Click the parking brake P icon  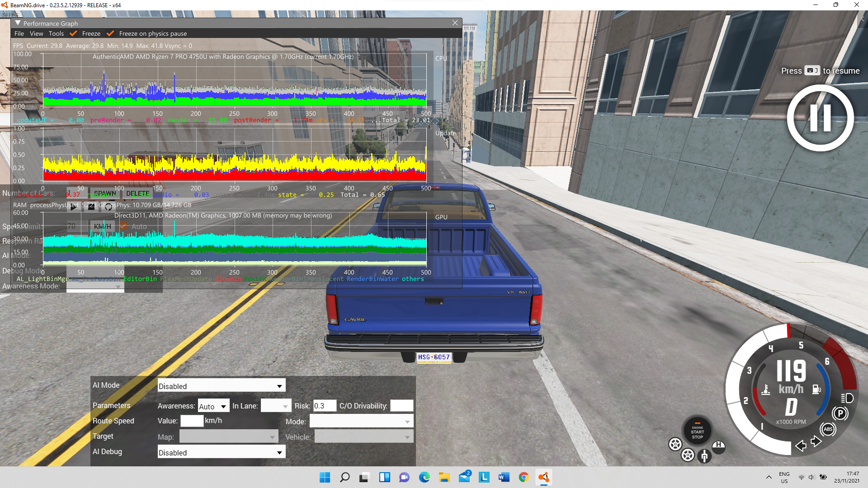(840, 413)
